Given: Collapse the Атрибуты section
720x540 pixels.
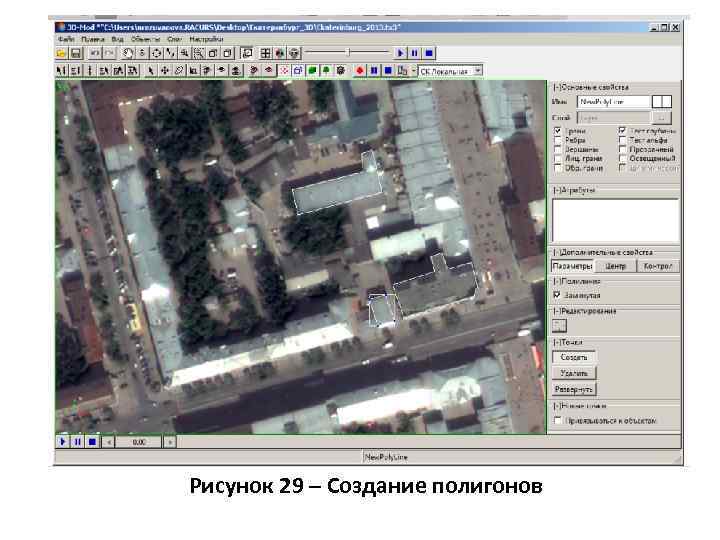Looking at the screenshot, I should pyautogui.click(x=557, y=190).
